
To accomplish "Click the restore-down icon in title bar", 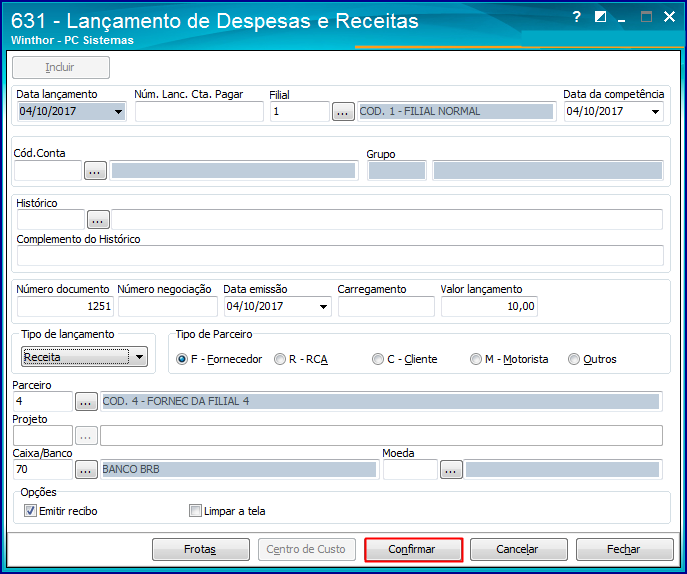I will coord(600,17).
